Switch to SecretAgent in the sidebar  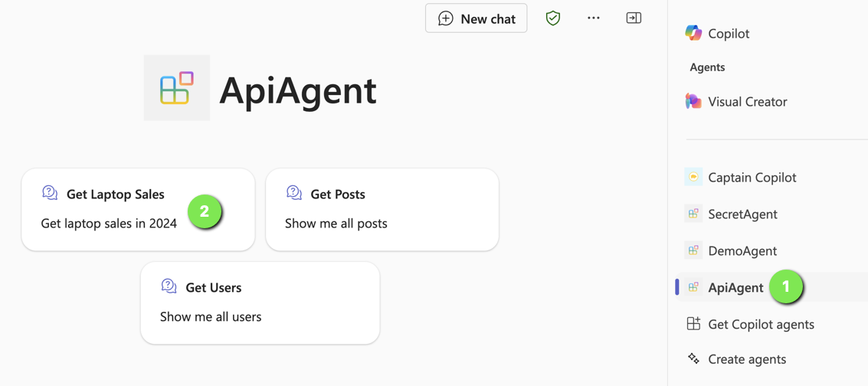pos(742,214)
